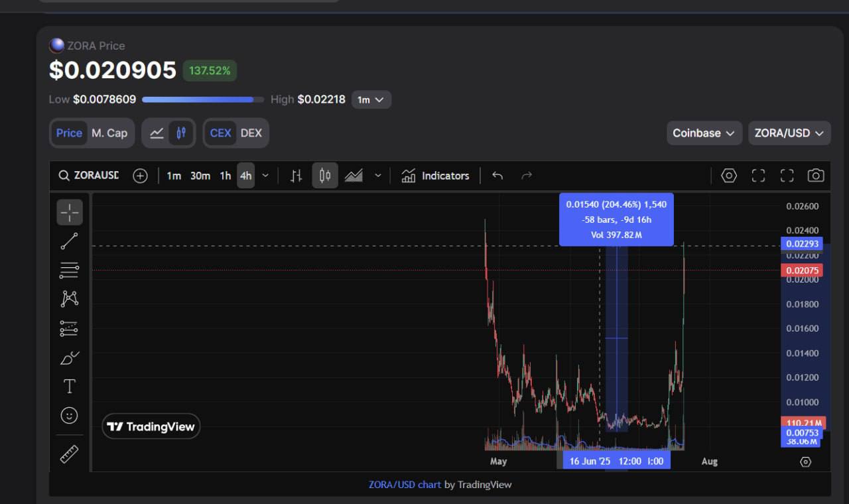Redo the chart action

tap(527, 176)
